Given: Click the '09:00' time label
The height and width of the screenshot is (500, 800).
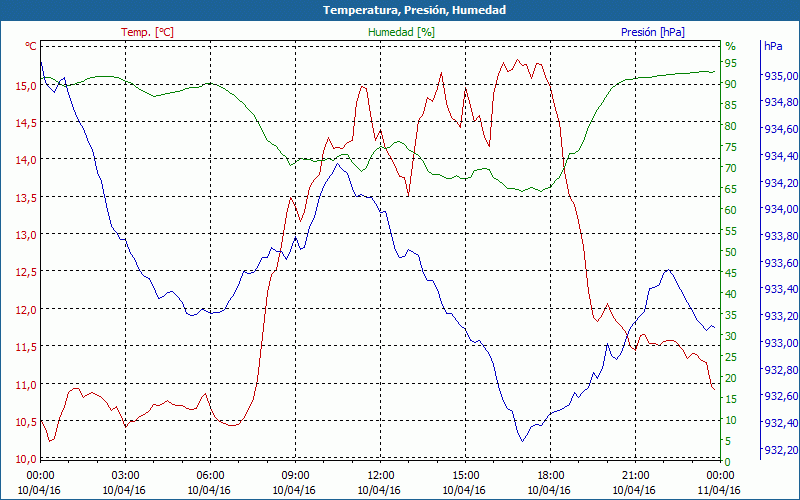Looking at the screenshot, I should [x=295, y=476].
